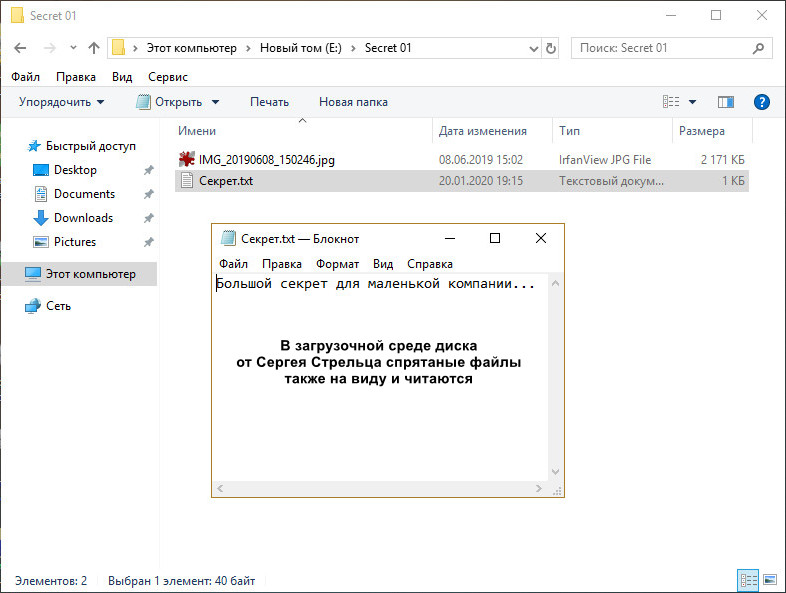Open the recent locations dropdown chevron
The image size is (786, 593).
tap(73, 48)
